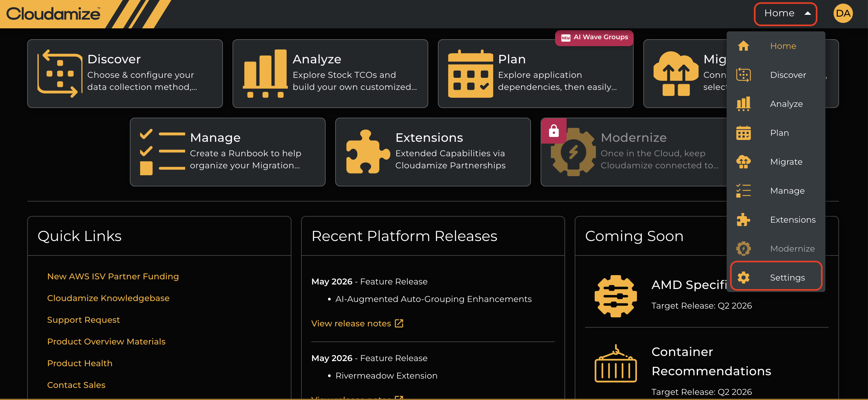Click the Quick Links heading
Image resolution: width=868 pixels, height=400 pixels.
click(79, 236)
